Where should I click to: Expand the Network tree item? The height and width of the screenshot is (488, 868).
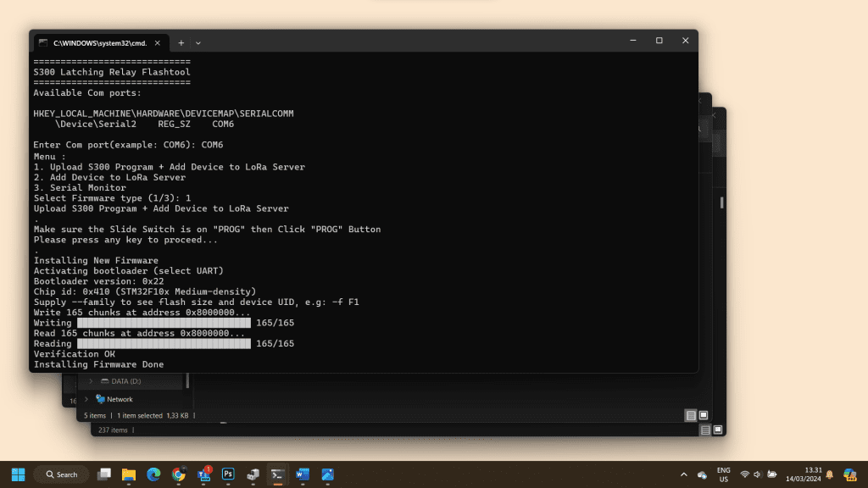pos(85,399)
